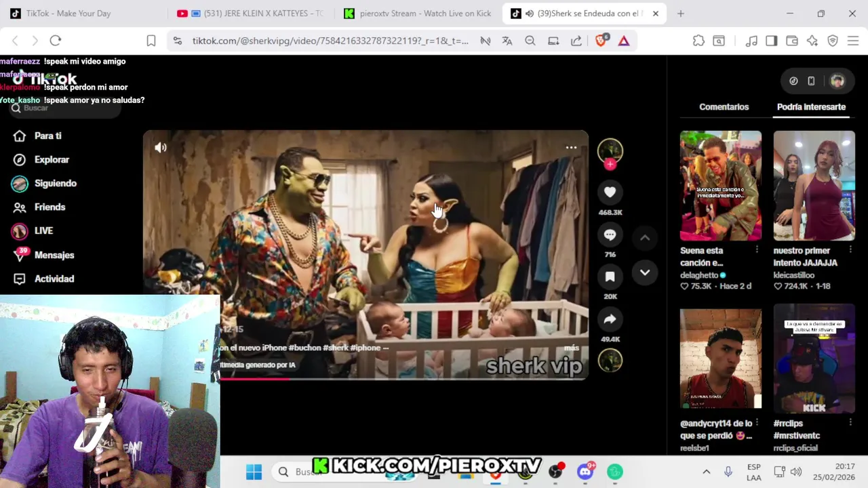
Task: Open Brave shields lion icon
Action: click(x=601, y=41)
